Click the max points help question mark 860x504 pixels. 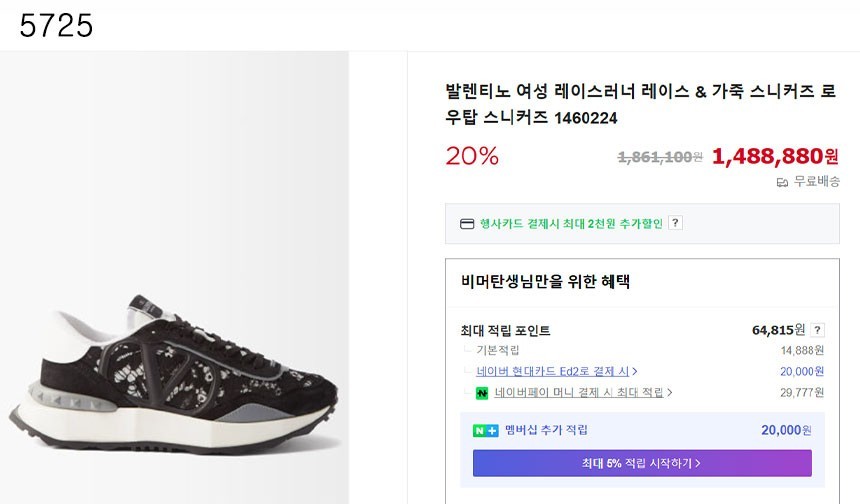point(818,330)
